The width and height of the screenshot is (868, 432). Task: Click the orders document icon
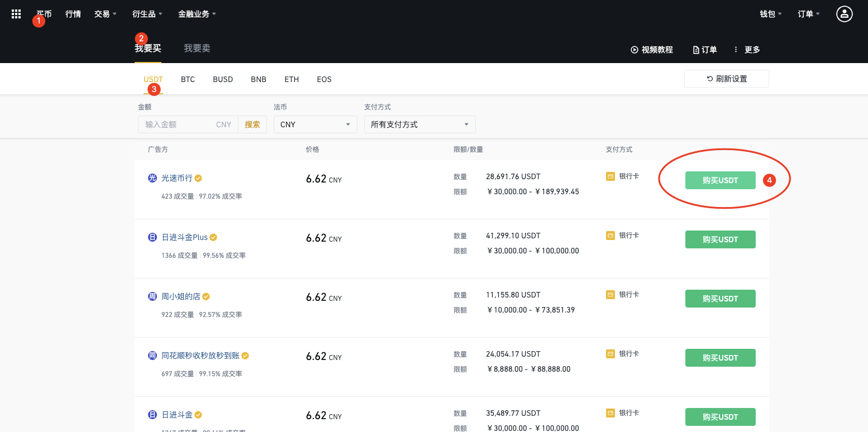(x=696, y=50)
